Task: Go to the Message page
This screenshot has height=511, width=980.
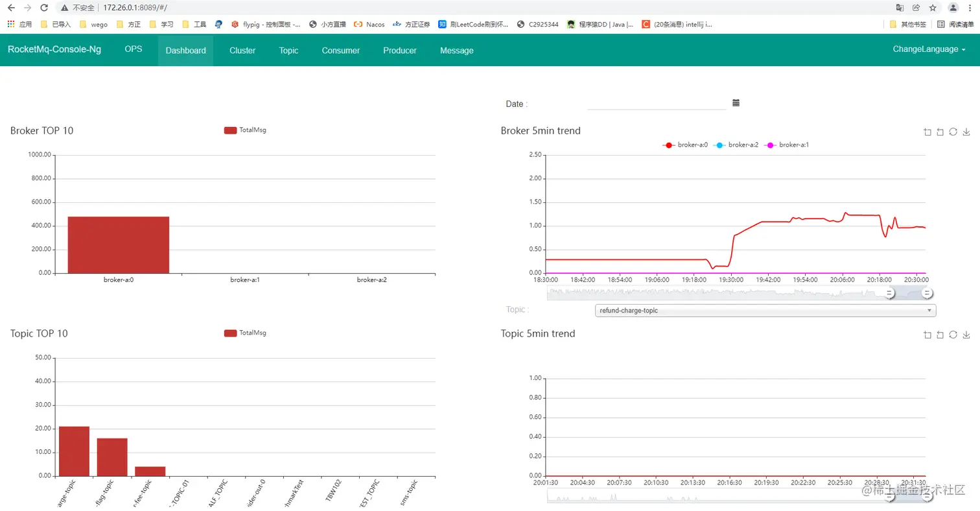Action: [x=457, y=51]
